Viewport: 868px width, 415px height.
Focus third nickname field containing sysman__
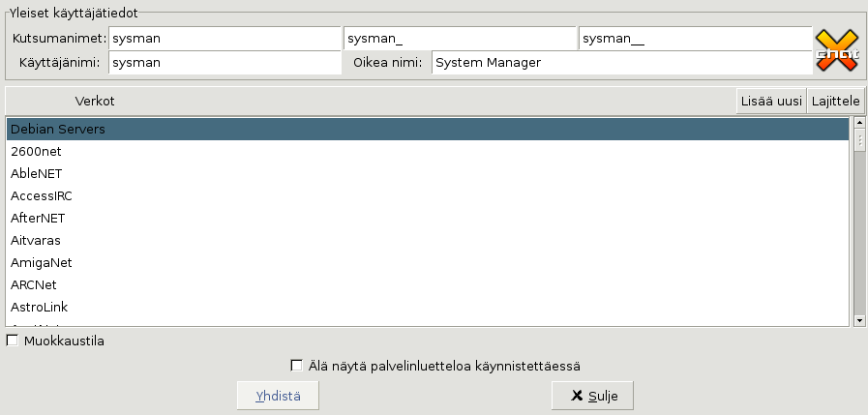pyautogui.click(x=696, y=39)
